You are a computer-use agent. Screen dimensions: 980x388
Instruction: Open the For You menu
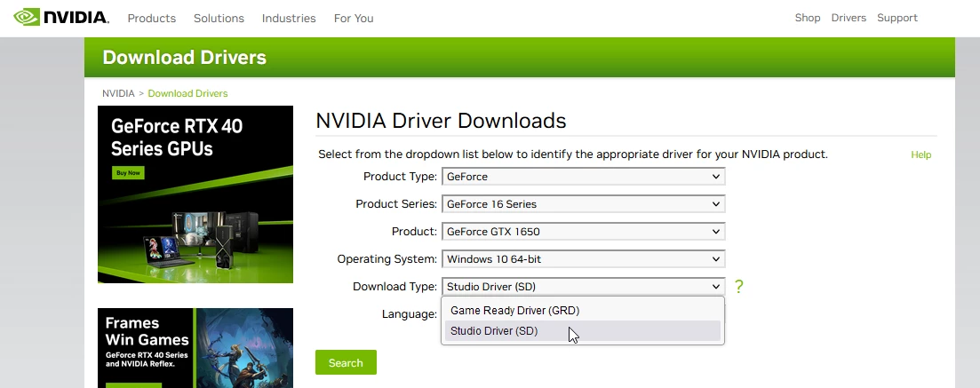coord(354,18)
